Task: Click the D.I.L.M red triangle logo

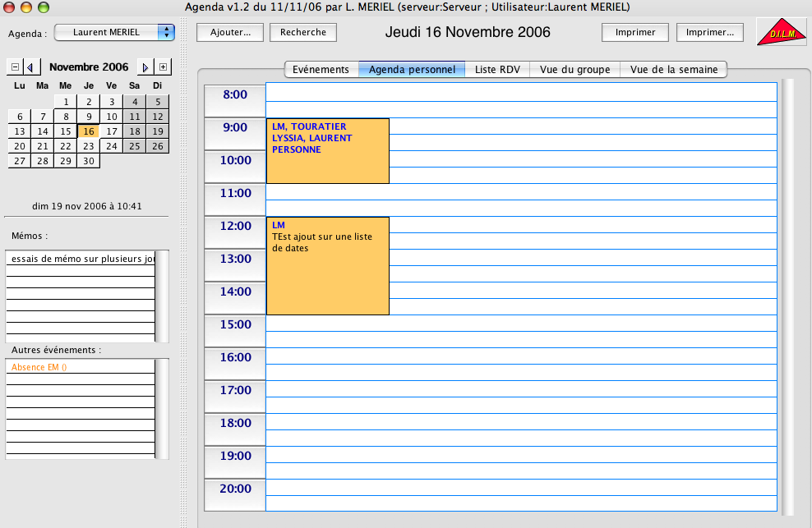Action: click(781, 33)
